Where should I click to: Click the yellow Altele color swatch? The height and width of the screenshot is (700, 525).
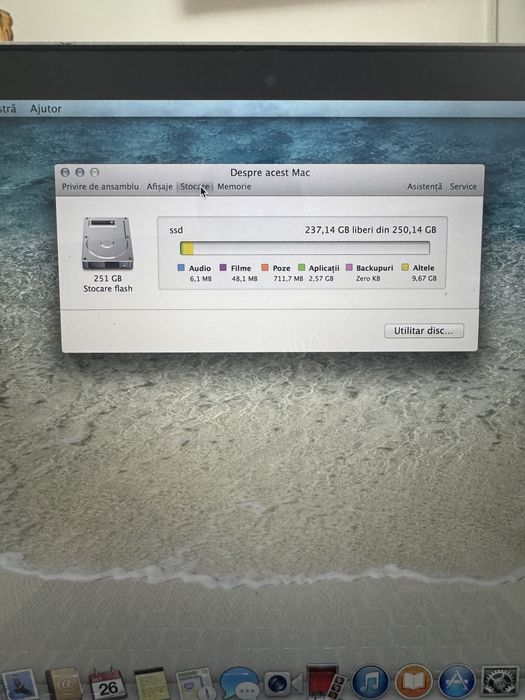click(405, 267)
